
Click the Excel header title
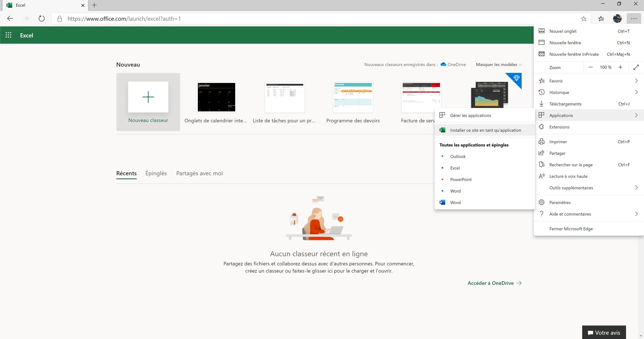26,35
